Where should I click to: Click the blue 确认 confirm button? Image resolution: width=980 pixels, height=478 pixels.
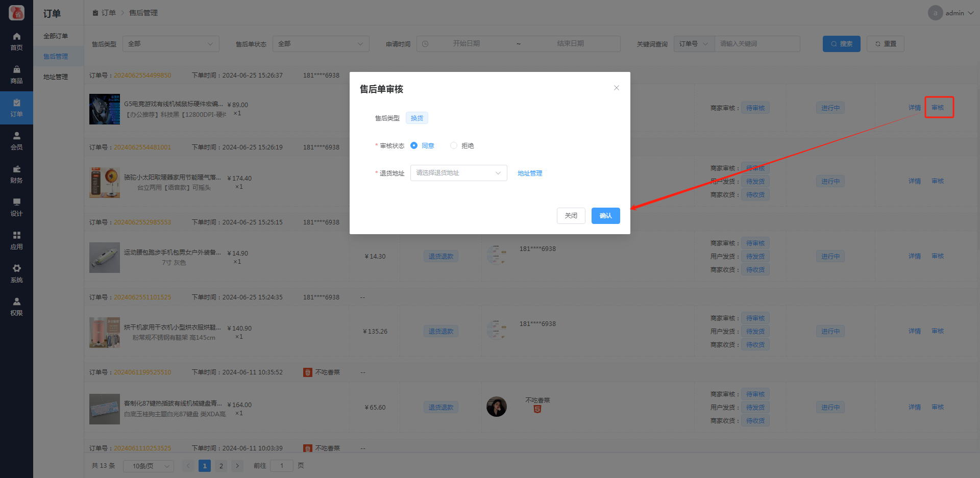pos(605,216)
